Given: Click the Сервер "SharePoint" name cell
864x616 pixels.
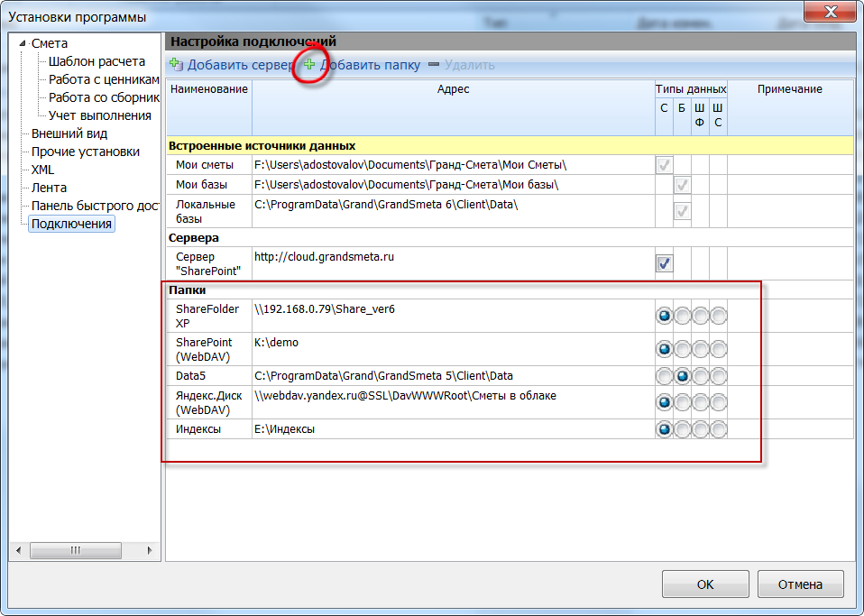Looking at the screenshot, I should coord(209,263).
